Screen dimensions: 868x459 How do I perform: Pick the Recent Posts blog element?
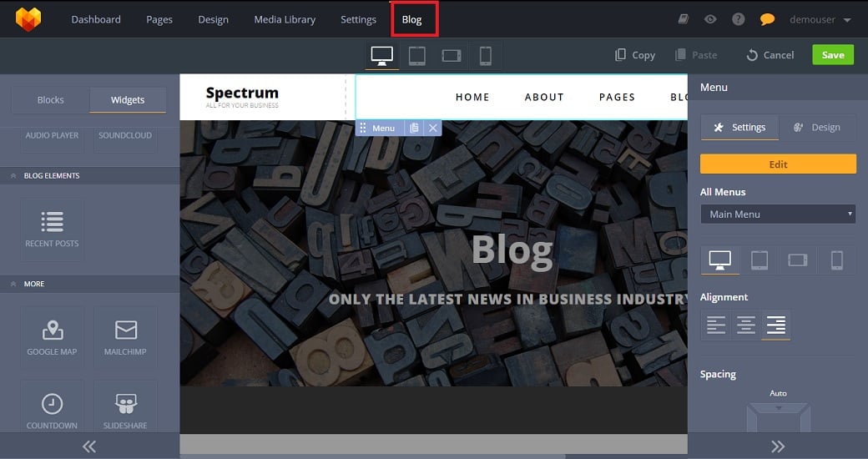[52, 229]
